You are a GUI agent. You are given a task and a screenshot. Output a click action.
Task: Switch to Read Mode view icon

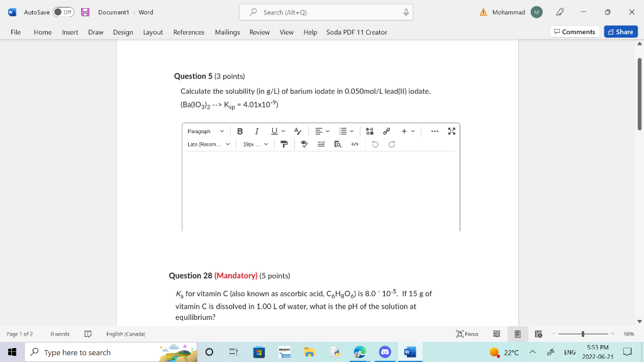coord(497,334)
